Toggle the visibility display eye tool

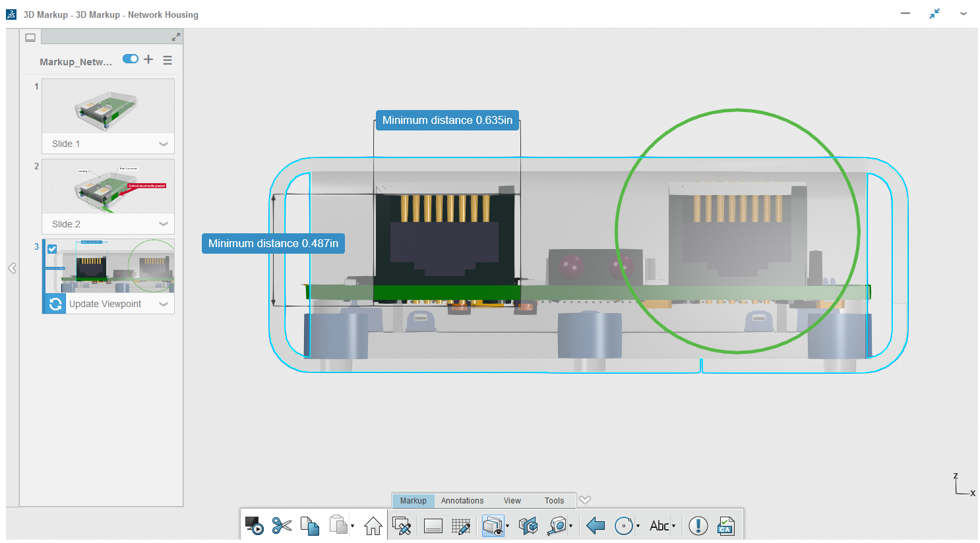pyautogui.click(x=493, y=525)
